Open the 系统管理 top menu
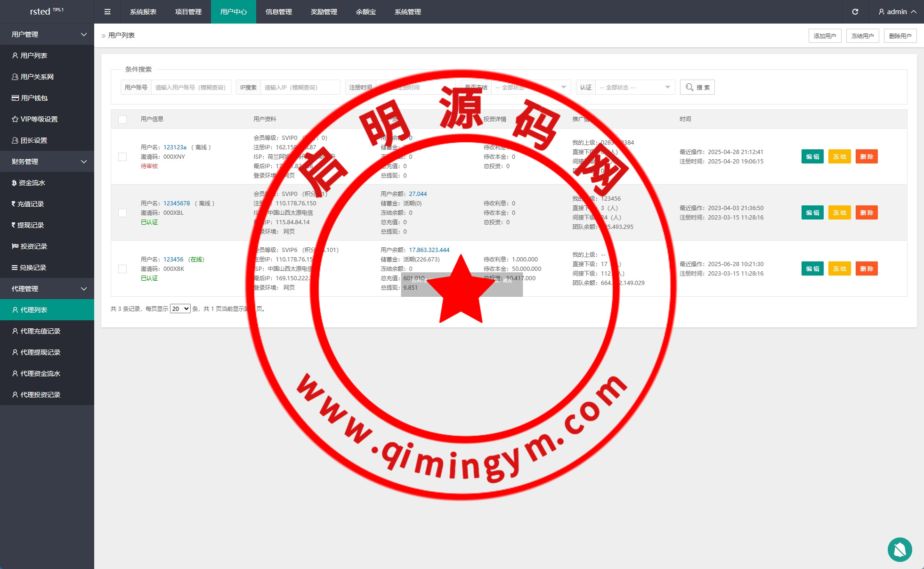 408,12
